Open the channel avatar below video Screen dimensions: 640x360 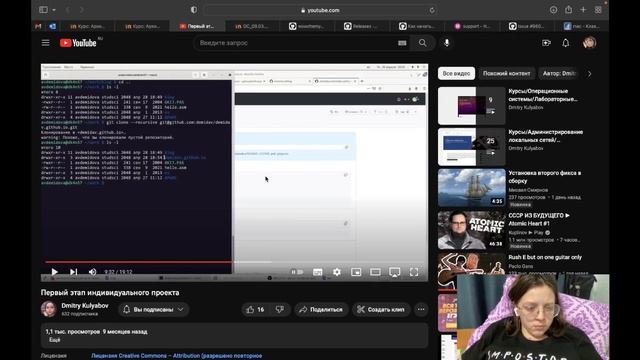click(49, 309)
